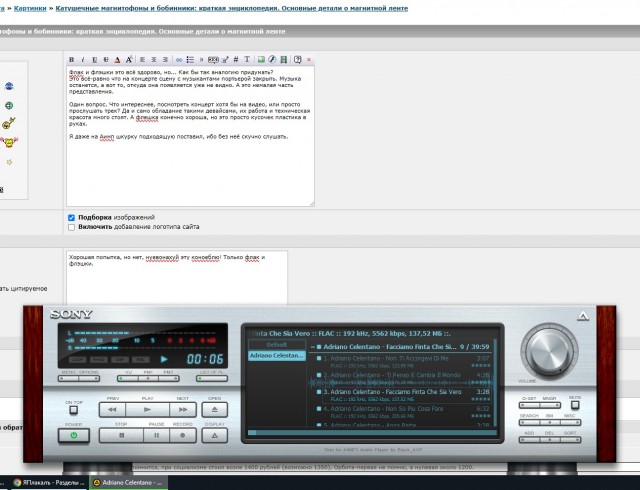This screenshot has height=490, width=640.
Task: Insert the guitar-playing smiley
Action: tap(9, 123)
